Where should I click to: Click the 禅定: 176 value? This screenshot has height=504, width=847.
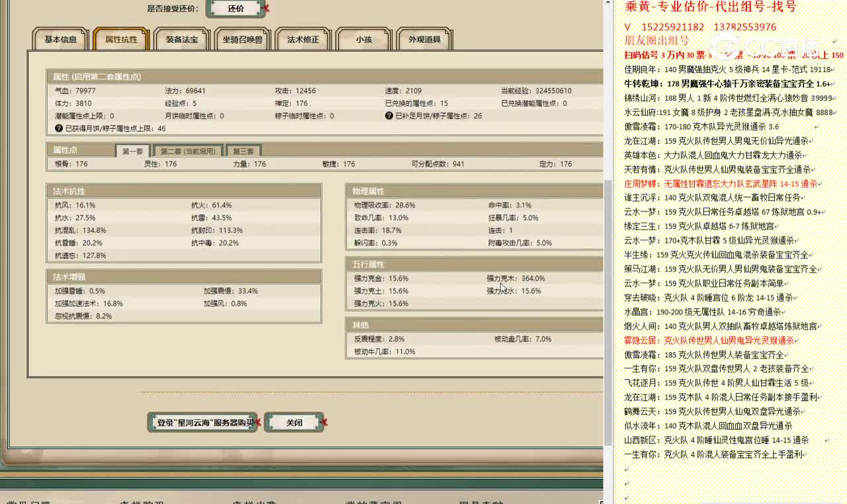tap(291, 103)
